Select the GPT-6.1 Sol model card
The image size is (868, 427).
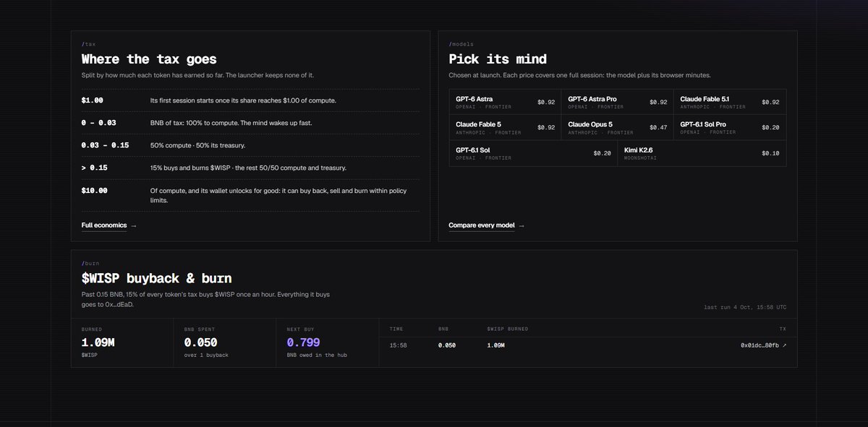[x=533, y=153]
